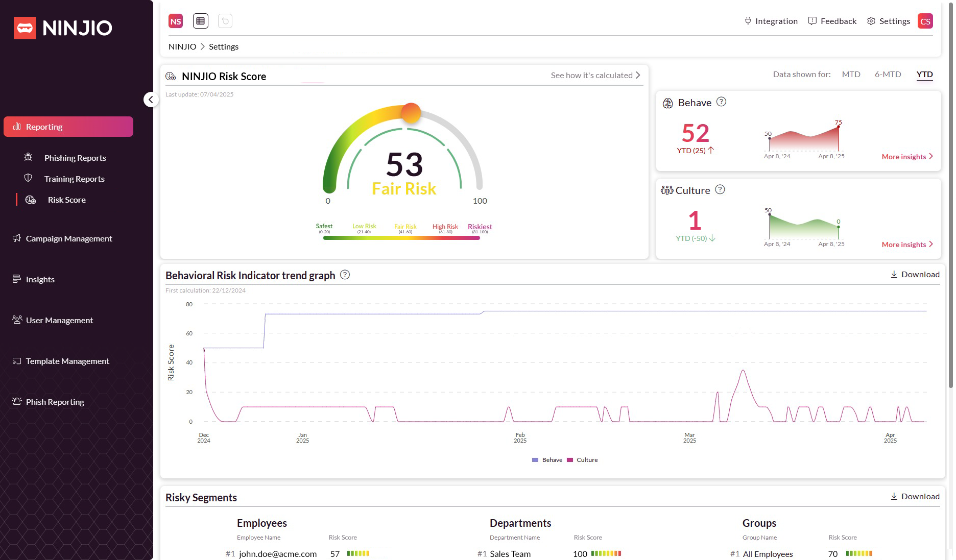Expand See how it's calculated chevron
Image resolution: width=956 pixels, height=560 pixels.
[x=638, y=75]
